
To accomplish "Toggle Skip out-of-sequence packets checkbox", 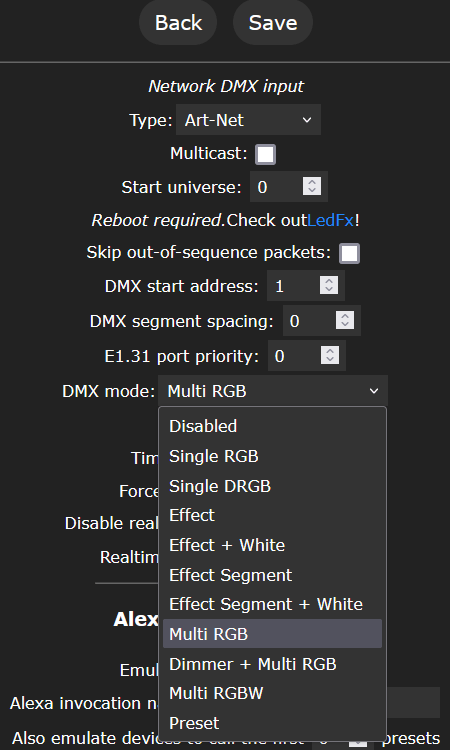I will pos(350,254).
